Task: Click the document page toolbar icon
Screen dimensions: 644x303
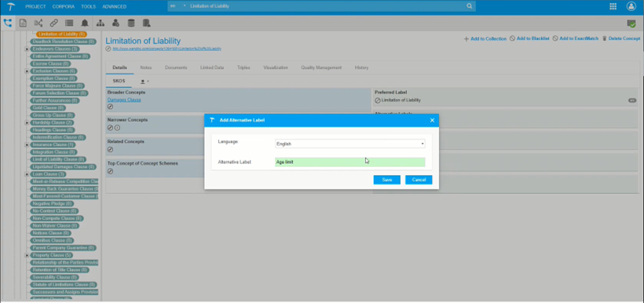Action: point(23,23)
